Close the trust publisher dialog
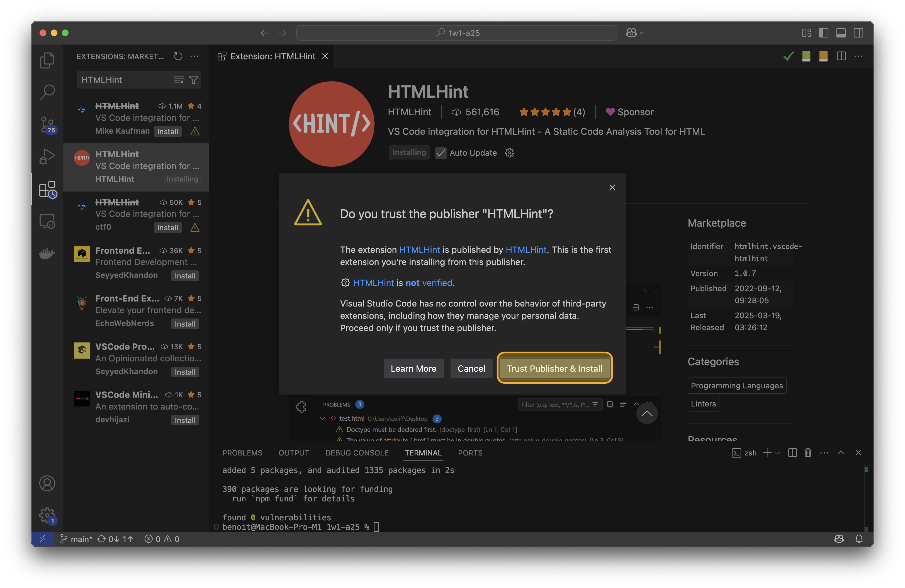Screen dimensions: 905x588 coord(612,187)
